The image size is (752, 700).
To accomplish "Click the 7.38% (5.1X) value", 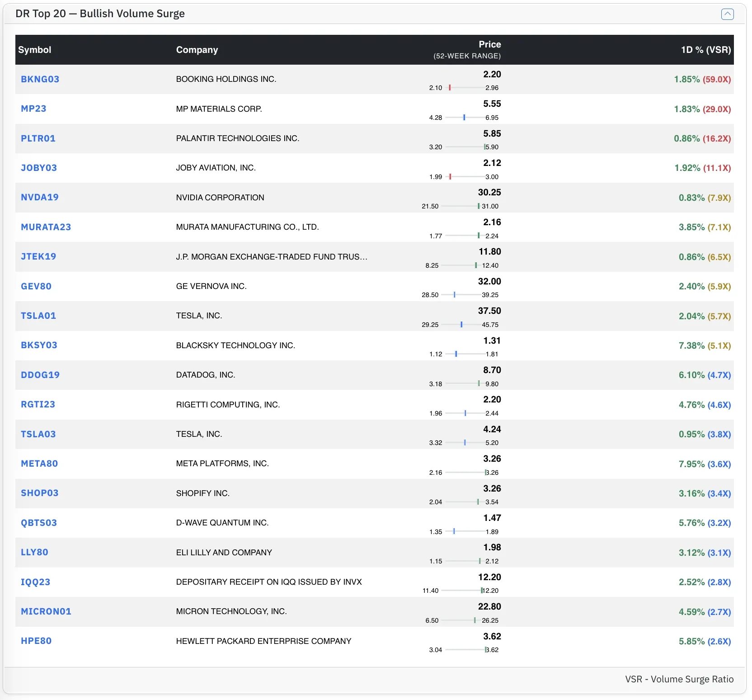I will pyautogui.click(x=705, y=345).
